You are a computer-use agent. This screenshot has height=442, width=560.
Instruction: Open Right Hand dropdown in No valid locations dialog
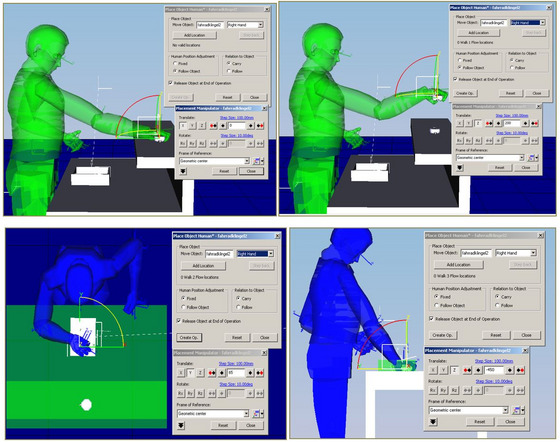coord(260,25)
